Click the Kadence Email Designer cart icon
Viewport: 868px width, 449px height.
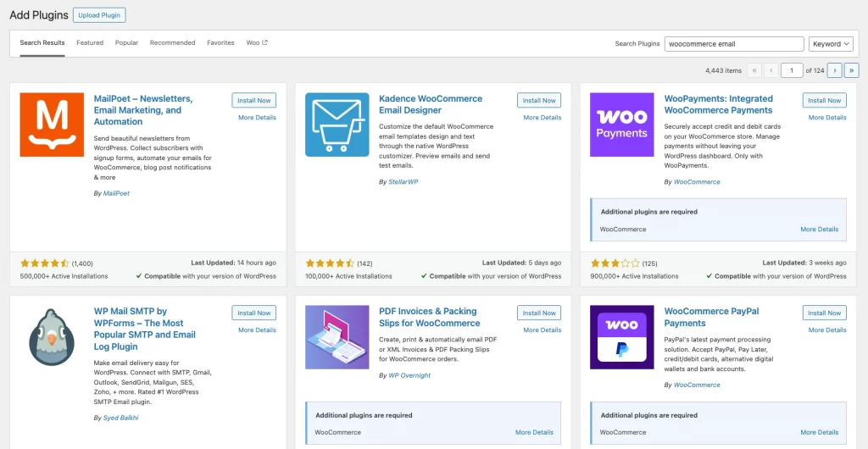point(337,125)
